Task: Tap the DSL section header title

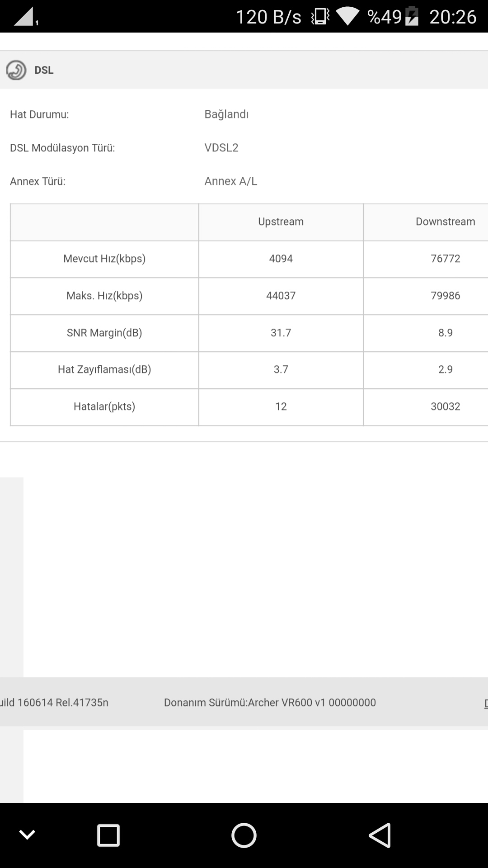Action: (x=44, y=70)
